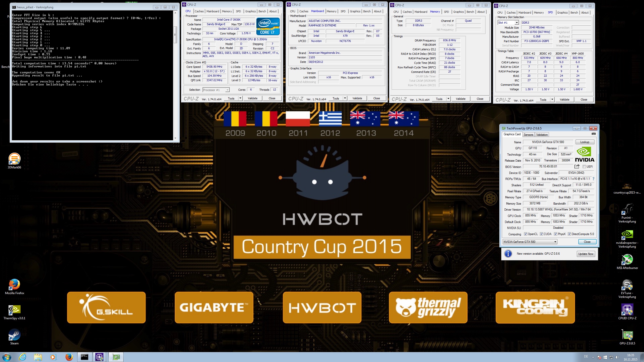The image size is (644, 362).
Task: Expand Tools arrow in the Memory tab window
Action: [x=448, y=99]
